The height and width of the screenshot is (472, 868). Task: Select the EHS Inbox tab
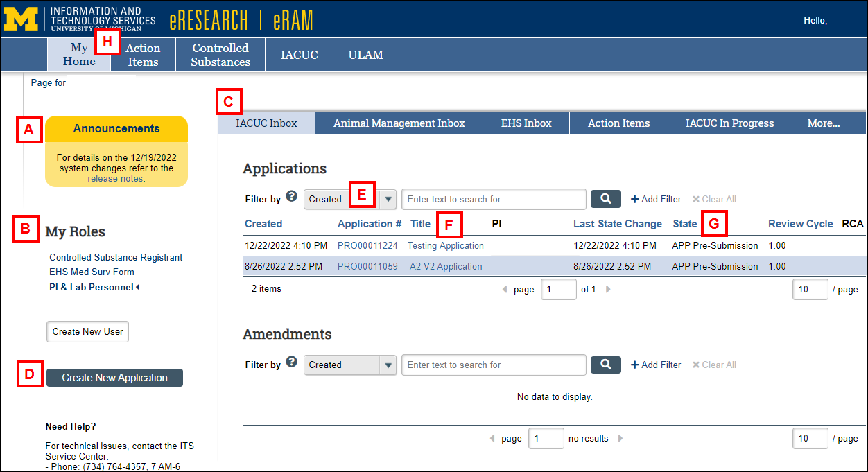pos(526,123)
